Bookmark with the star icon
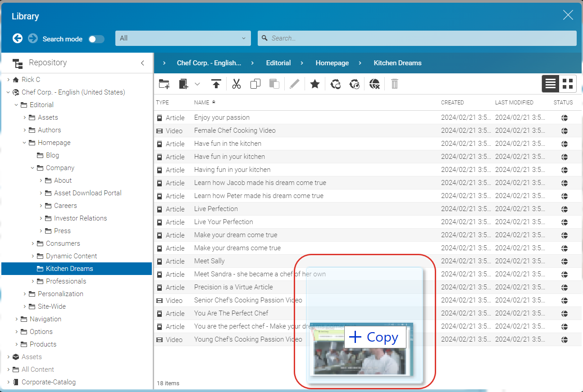Screen dimensions: 583x392 [315, 84]
